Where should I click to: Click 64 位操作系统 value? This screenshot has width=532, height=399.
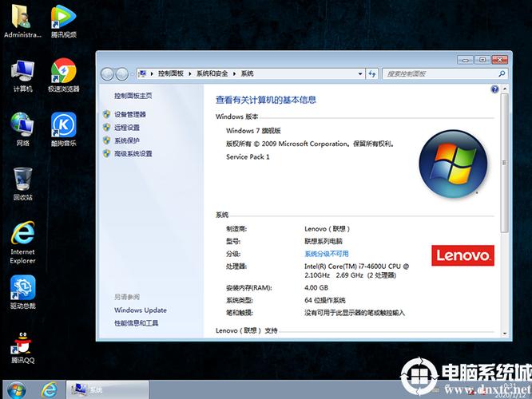pos(324,300)
